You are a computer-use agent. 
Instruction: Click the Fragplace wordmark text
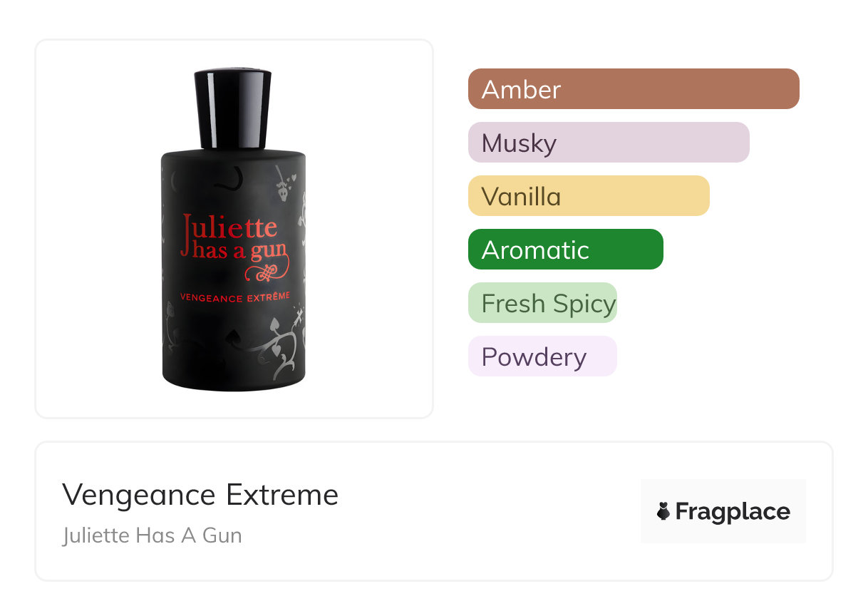coord(733,512)
